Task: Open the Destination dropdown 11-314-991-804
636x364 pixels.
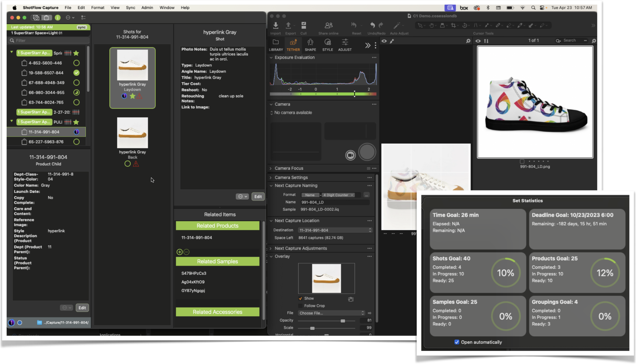Action: coord(335,230)
